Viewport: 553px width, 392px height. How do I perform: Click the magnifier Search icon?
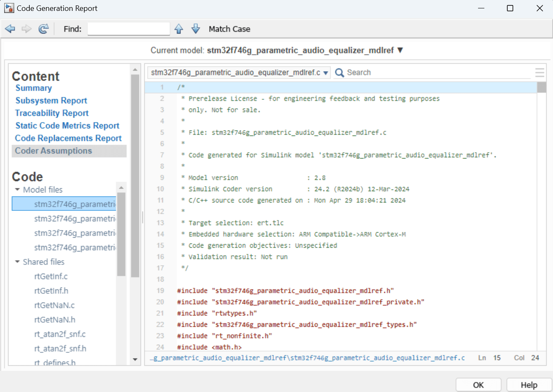pyautogui.click(x=340, y=73)
